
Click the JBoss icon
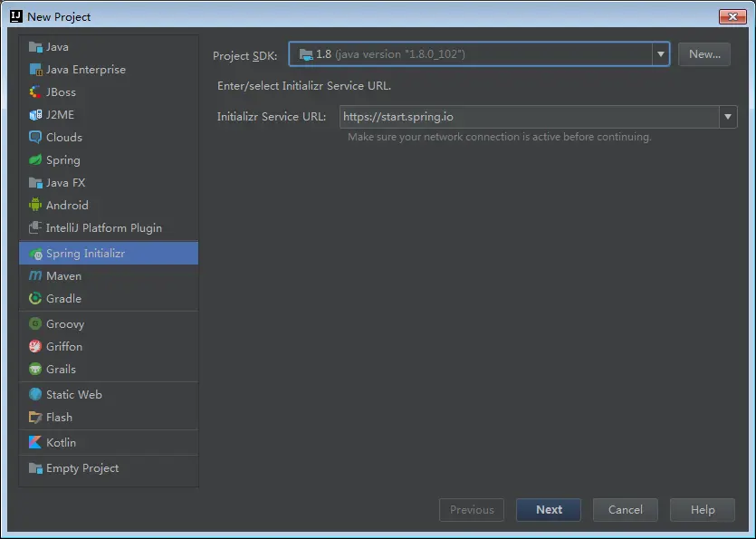pyautogui.click(x=35, y=92)
